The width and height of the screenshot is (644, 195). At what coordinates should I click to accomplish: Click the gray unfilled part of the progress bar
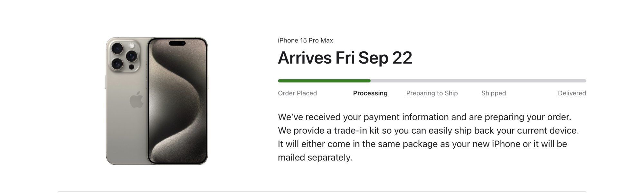click(x=478, y=81)
